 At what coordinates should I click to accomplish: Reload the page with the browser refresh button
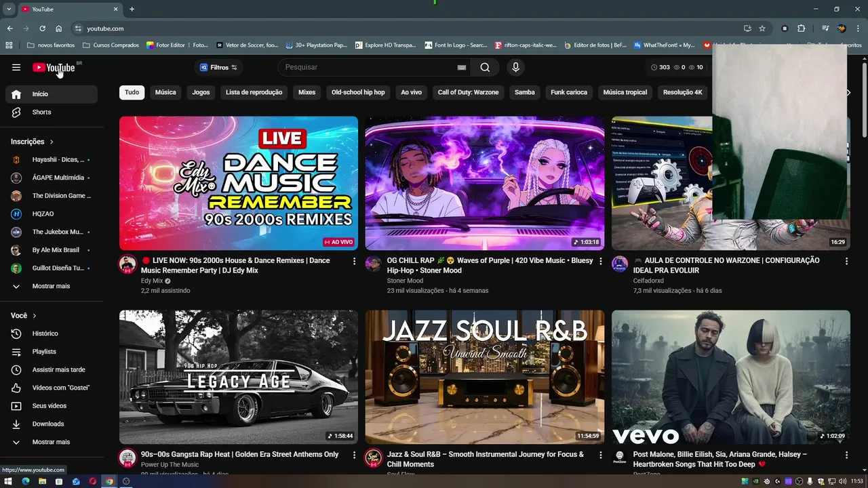(42, 28)
